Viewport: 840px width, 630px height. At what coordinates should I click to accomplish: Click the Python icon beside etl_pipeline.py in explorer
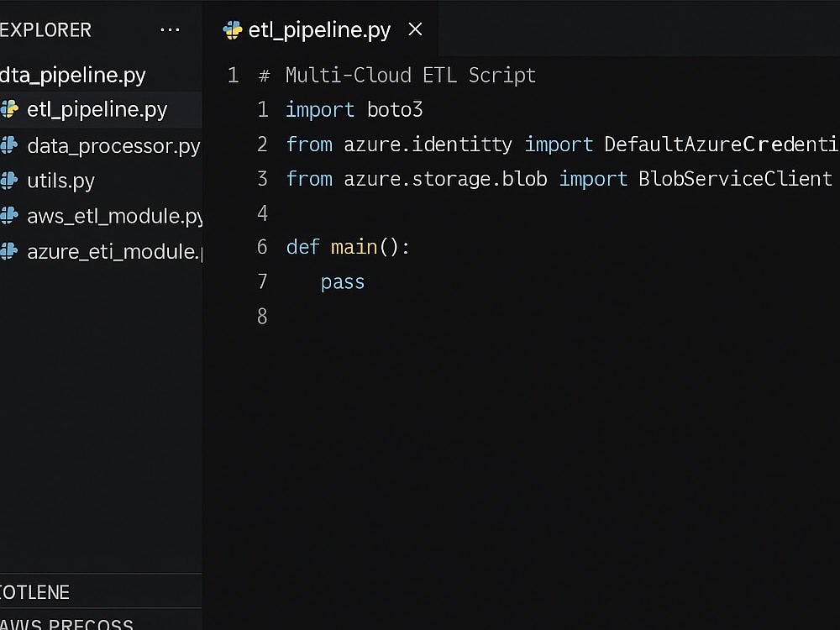[9, 108]
